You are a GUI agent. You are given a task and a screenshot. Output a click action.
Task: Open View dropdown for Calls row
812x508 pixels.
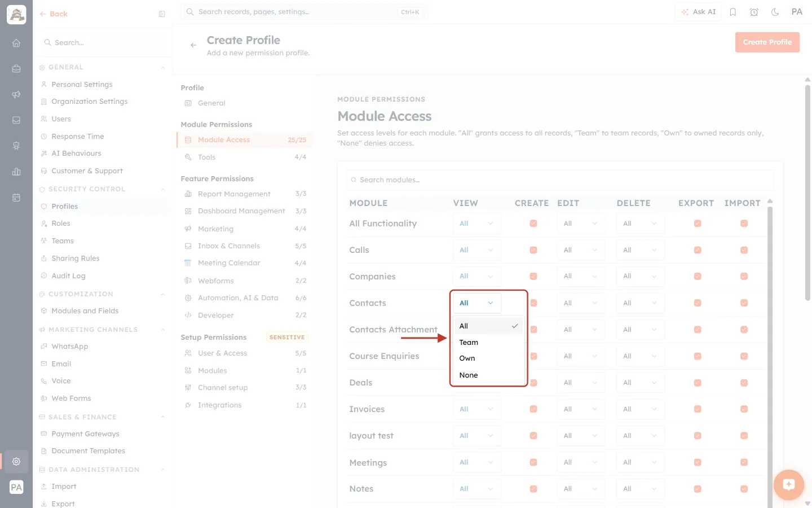coord(476,250)
